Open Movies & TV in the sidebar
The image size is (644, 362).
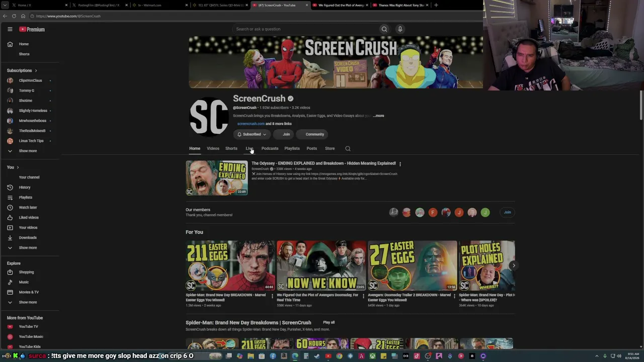pos(29,292)
